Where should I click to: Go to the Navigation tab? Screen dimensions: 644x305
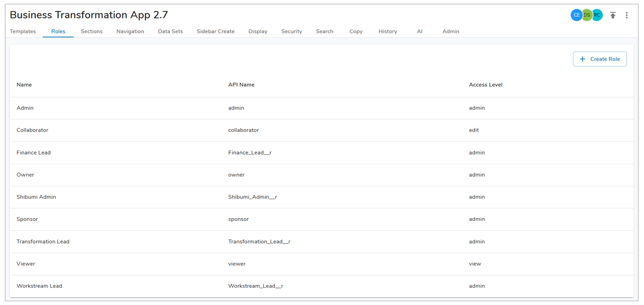click(130, 32)
